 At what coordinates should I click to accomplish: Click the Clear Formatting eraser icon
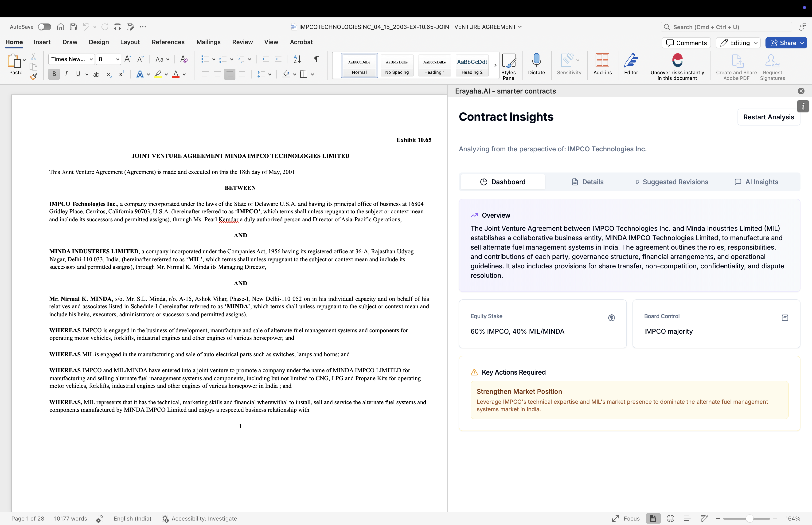(x=184, y=59)
